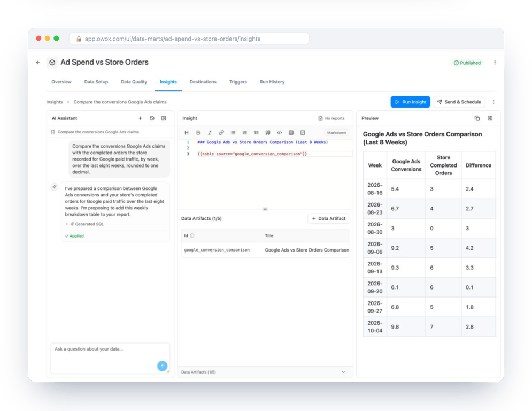Select the Insights tab
532x411 pixels.
[168, 82]
